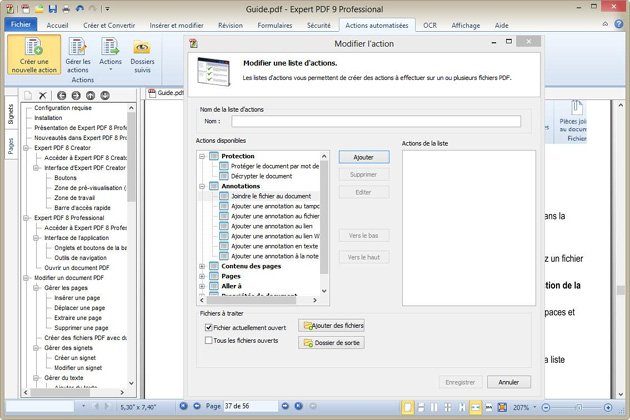This screenshot has height=420, width=630.
Task: Select single page view in status bar
Action: (x=407, y=408)
